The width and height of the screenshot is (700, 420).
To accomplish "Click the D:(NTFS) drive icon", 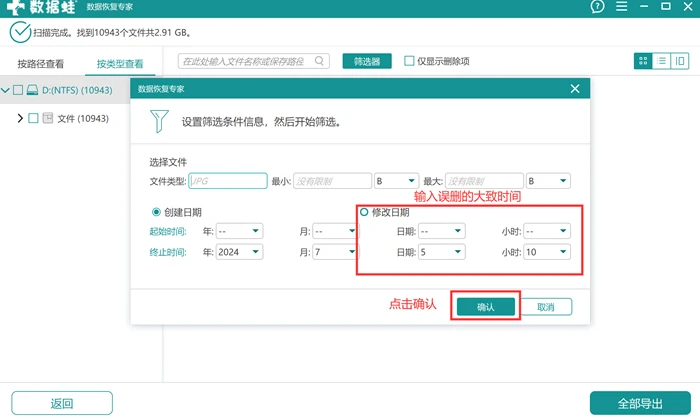I will point(32,90).
